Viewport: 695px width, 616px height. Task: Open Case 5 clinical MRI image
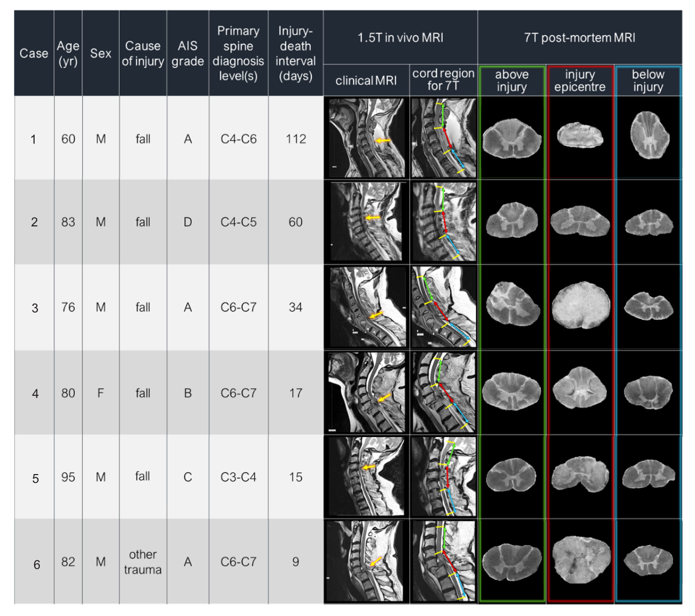[x=366, y=476]
